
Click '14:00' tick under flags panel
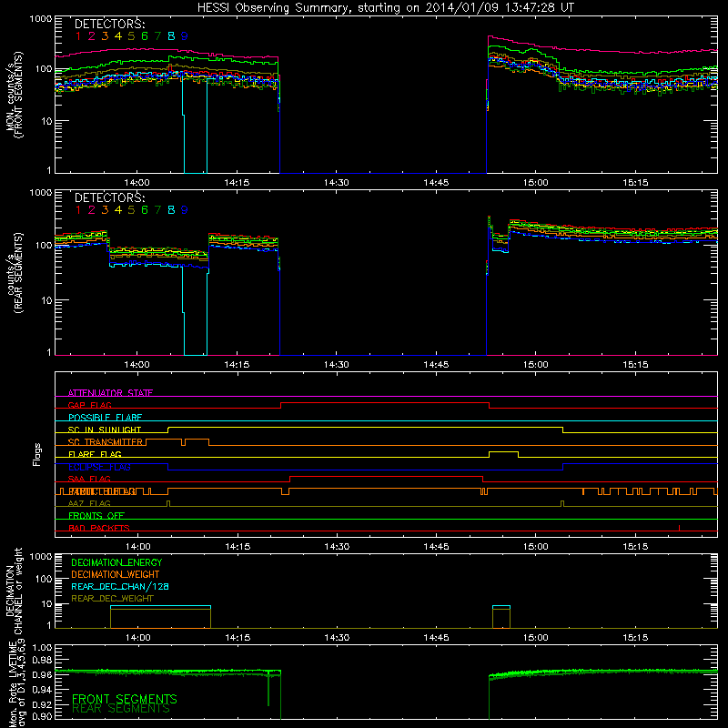point(138,547)
